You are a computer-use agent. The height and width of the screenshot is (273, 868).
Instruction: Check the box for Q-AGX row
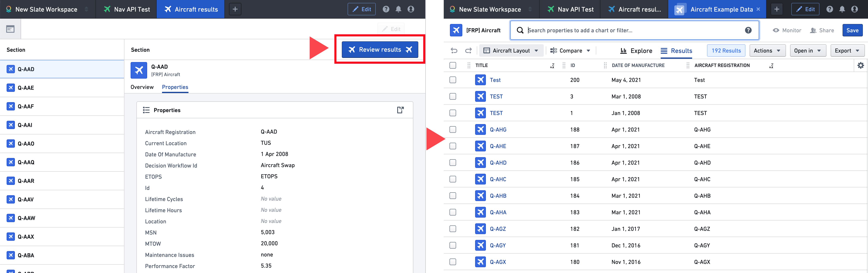[x=453, y=262]
